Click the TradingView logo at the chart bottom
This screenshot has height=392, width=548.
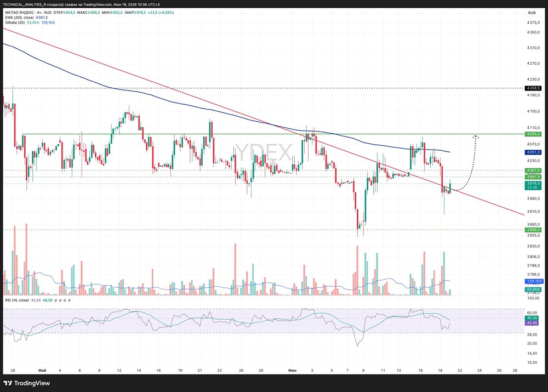[26, 383]
